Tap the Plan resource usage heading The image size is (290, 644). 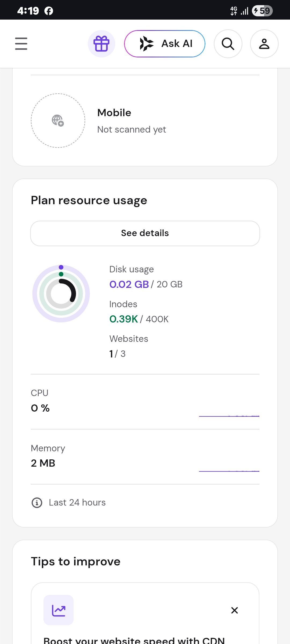pos(89,201)
